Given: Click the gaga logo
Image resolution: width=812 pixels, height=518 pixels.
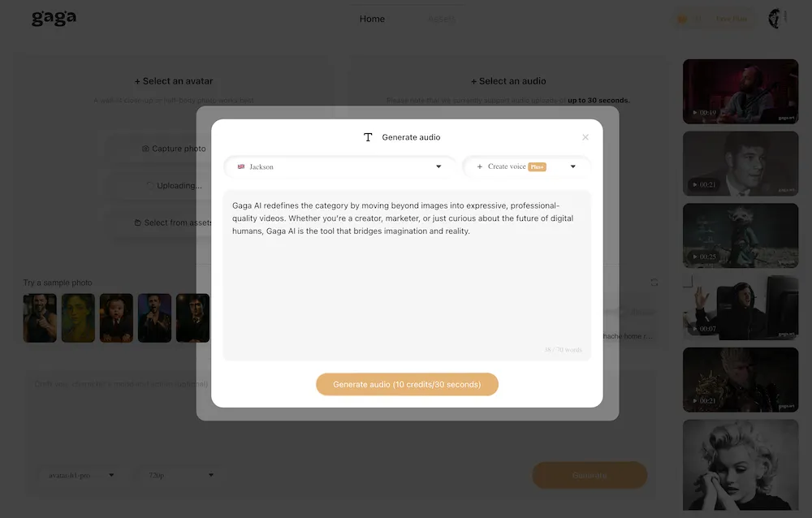Looking at the screenshot, I should [x=54, y=18].
